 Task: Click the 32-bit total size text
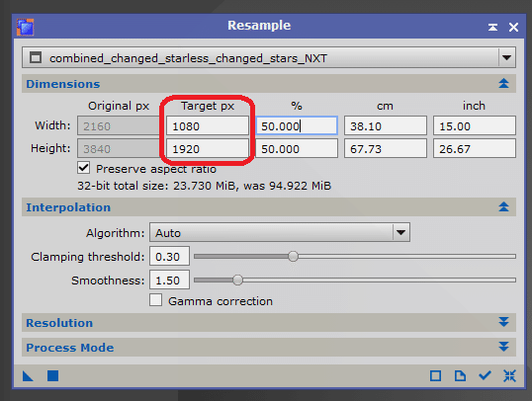(205, 186)
